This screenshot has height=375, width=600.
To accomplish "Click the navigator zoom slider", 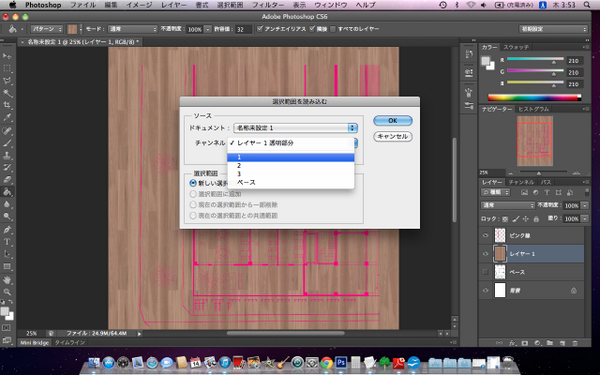I will (x=538, y=173).
